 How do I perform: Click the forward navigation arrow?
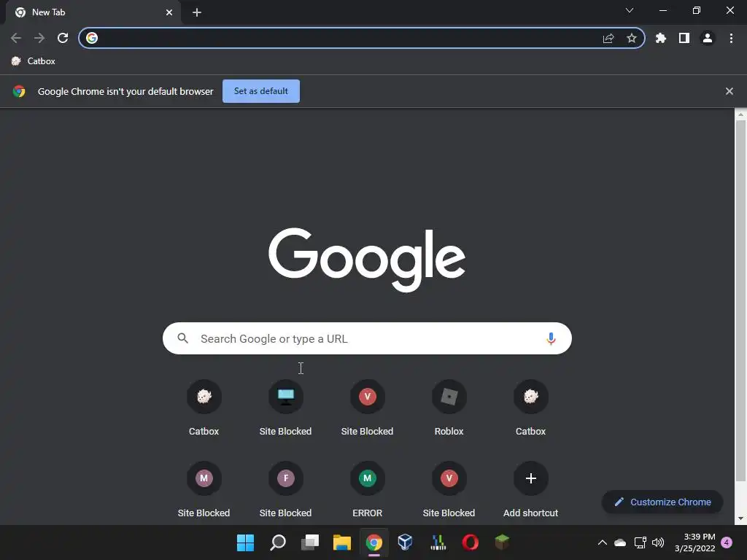click(x=39, y=38)
